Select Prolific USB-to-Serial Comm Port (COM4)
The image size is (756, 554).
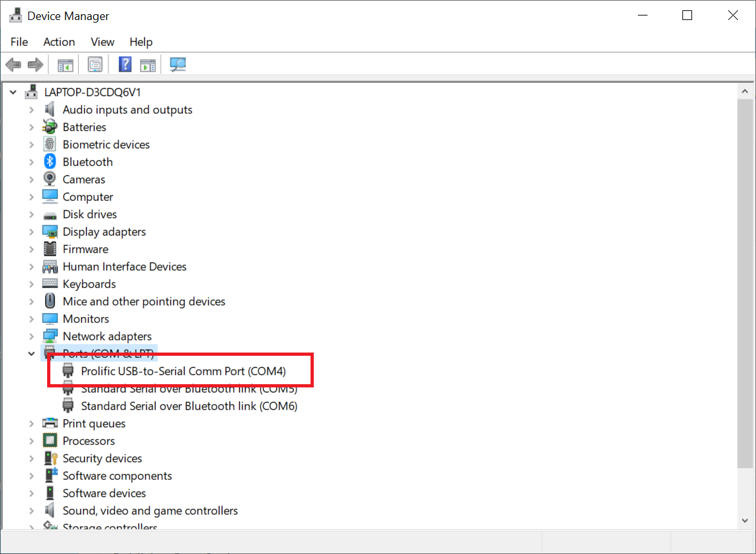coord(183,371)
